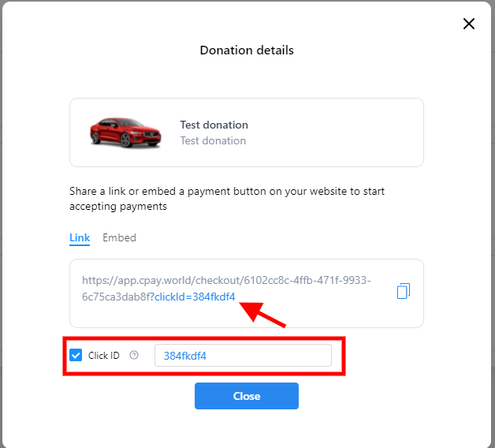Click the red car thumbnail
The image size is (495, 448).
[x=125, y=132]
